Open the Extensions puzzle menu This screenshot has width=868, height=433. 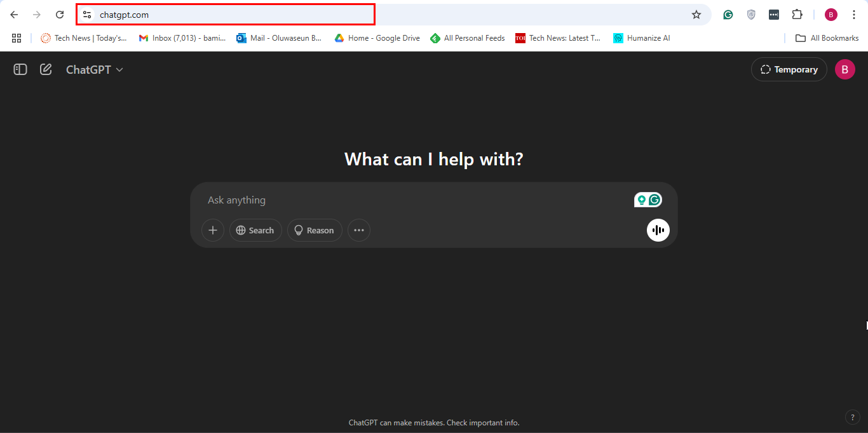[797, 15]
